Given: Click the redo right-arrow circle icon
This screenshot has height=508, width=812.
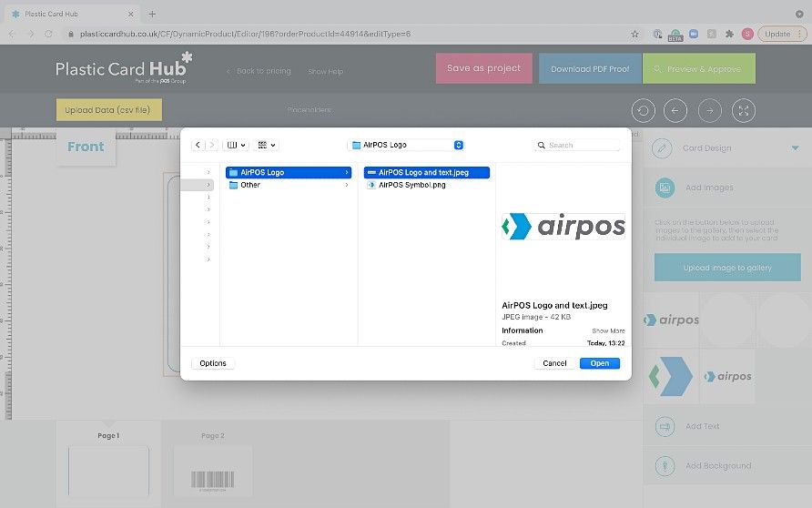Looking at the screenshot, I should (x=709, y=111).
